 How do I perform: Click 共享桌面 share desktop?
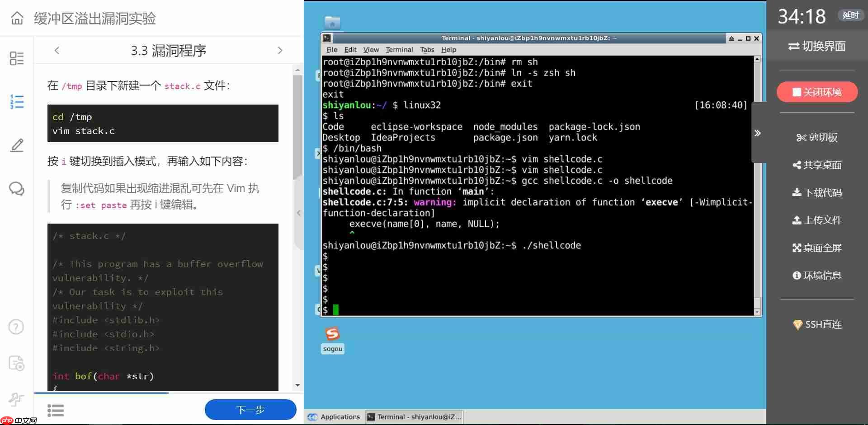coord(817,165)
